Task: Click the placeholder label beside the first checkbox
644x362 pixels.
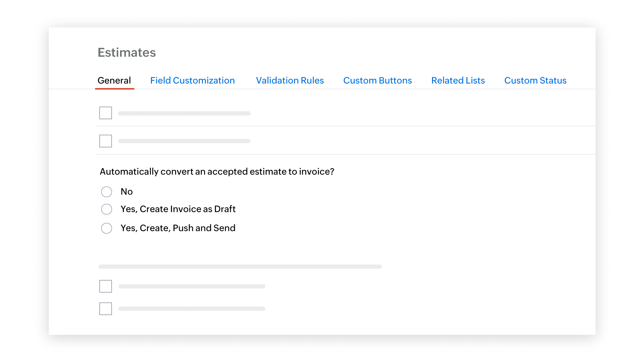Action: tap(184, 113)
